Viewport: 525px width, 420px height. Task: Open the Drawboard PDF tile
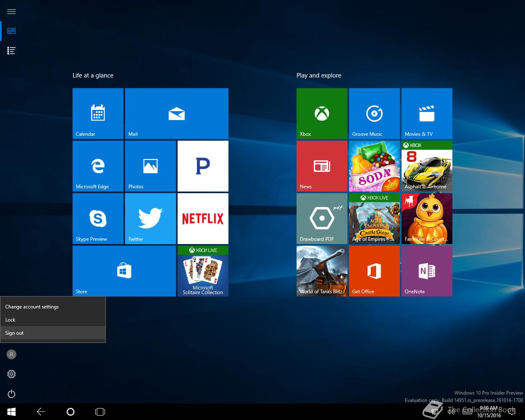click(x=322, y=219)
